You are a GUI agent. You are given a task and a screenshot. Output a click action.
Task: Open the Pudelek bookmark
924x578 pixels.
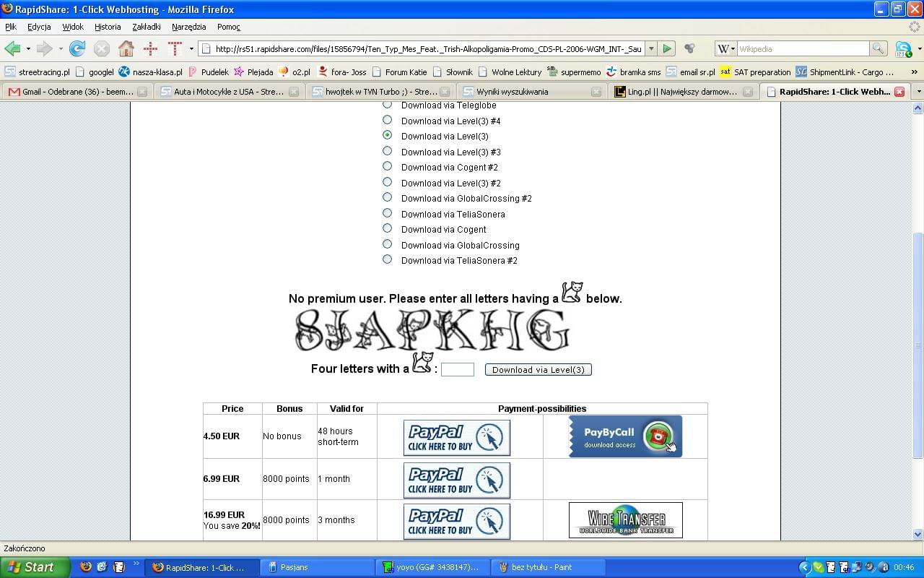[x=208, y=72]
